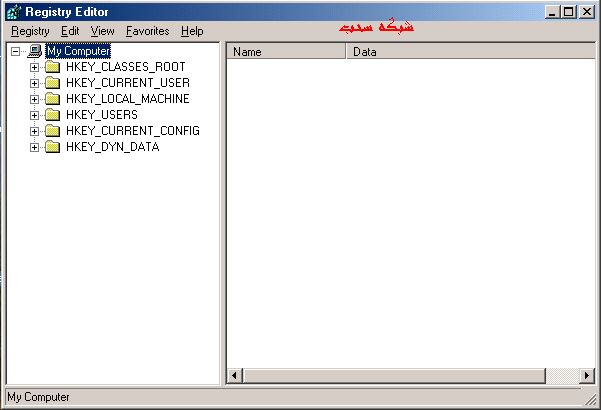
Task: Expand the HKEY_CURRENT_USER key
Action: coord(34,84)
